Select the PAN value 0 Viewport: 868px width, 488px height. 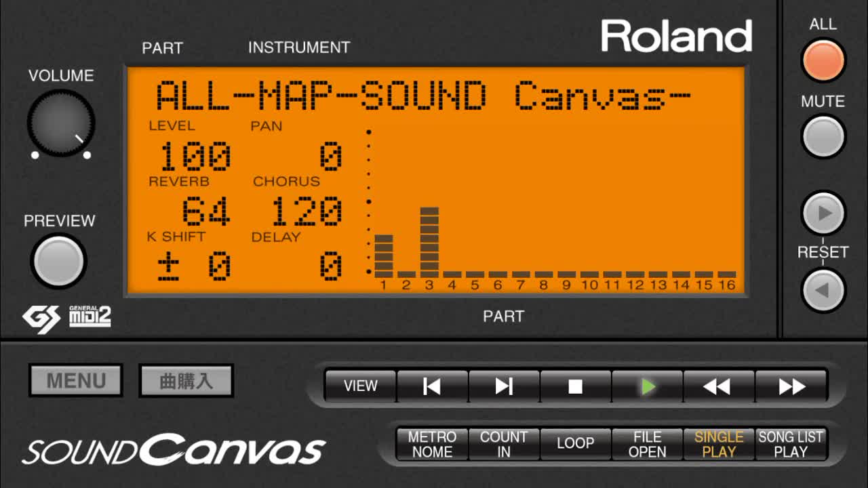point(331,157)
